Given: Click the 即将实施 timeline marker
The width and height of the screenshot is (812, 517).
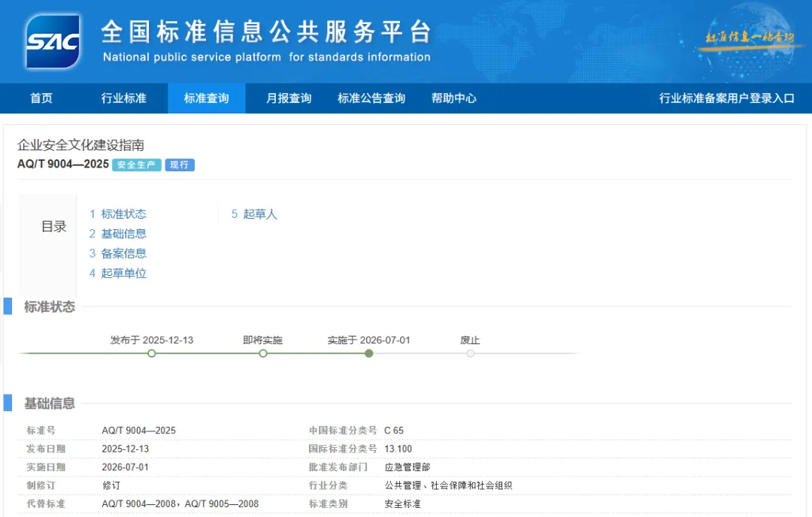Looking at the screenshot, I should (x=263, y=353).
